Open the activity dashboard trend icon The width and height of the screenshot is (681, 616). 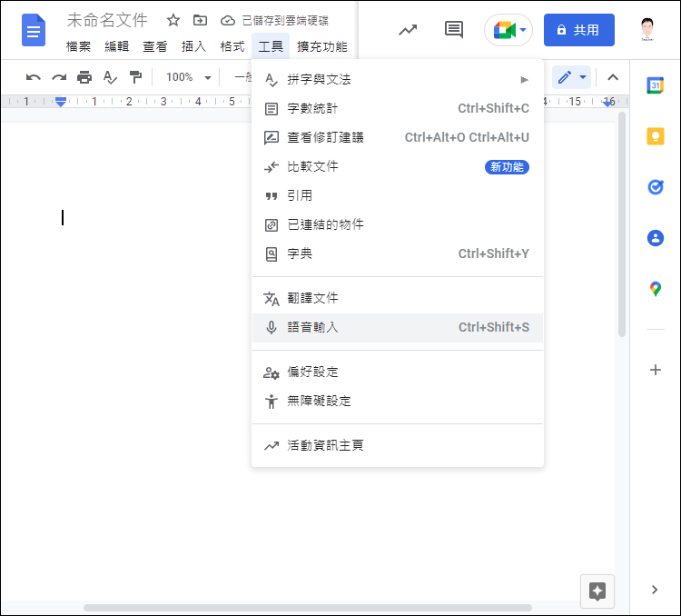click(408, 30)
